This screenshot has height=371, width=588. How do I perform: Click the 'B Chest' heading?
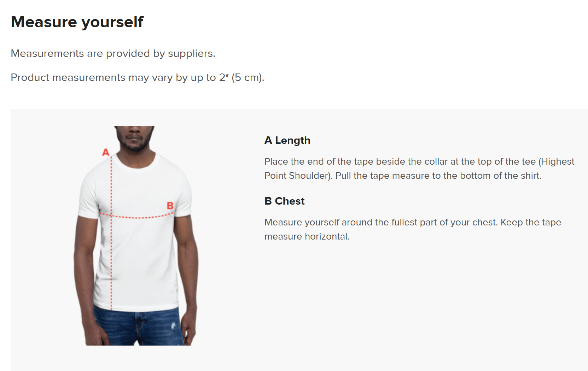[284, 201]
